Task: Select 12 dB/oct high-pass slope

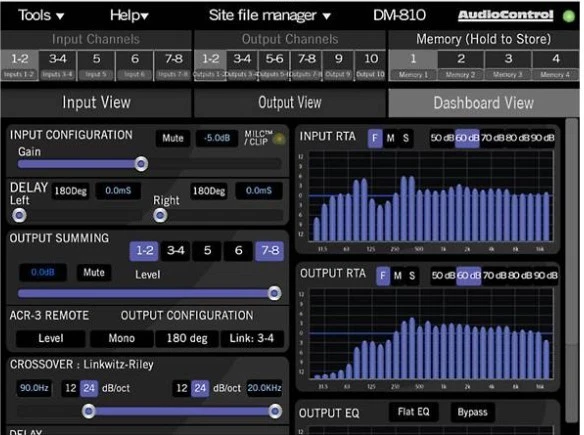Action: [71, 388]
